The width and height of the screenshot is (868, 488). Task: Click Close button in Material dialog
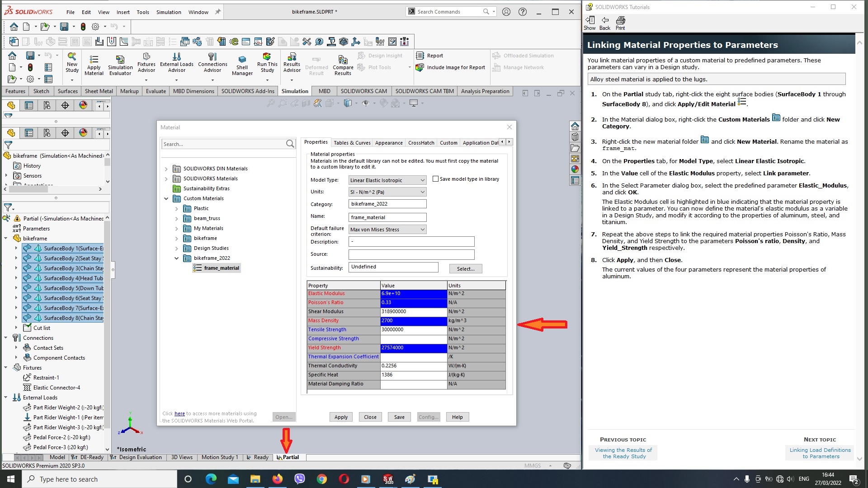tap(370, 417)
